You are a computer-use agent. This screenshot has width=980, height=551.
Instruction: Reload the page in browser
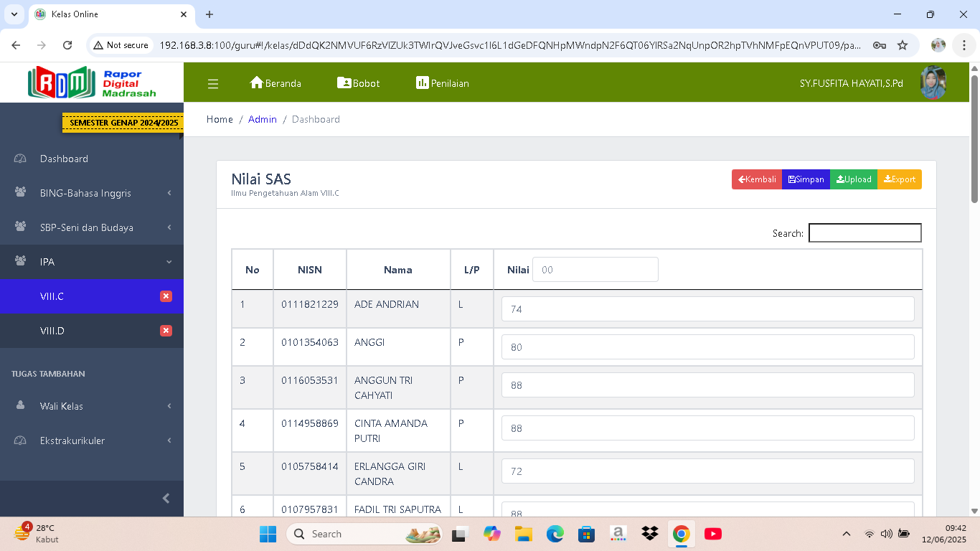(x=67, y=45)
